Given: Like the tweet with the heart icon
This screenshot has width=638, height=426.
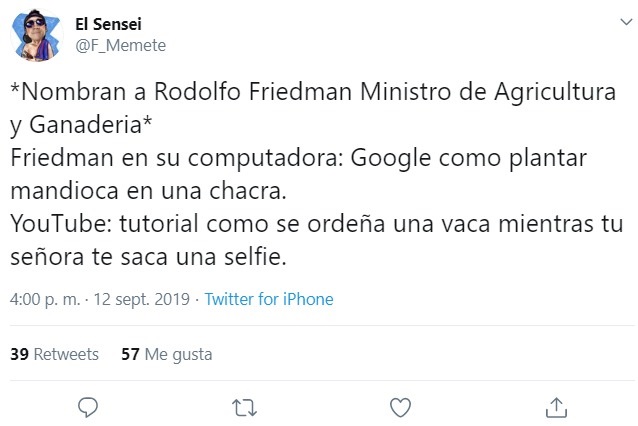Looking at the screenshot, I should 400,406.
